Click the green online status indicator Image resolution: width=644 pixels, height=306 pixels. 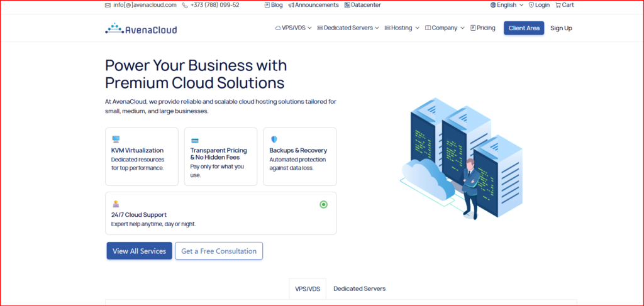pyautogui.click(x=323, y=204)
